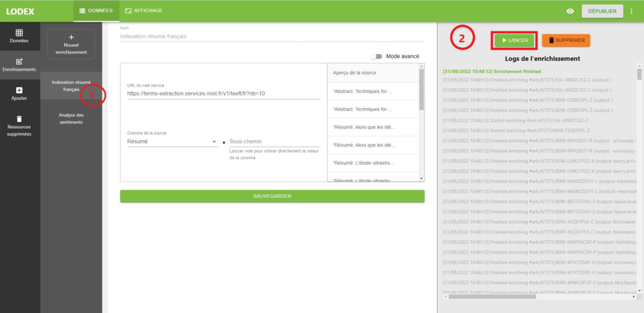Click the first 'Abstract: Techniques for ...' row

pos(372,92)
